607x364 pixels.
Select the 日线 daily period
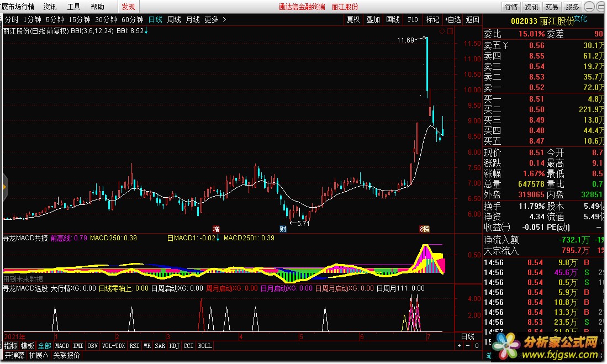(155, 19)
